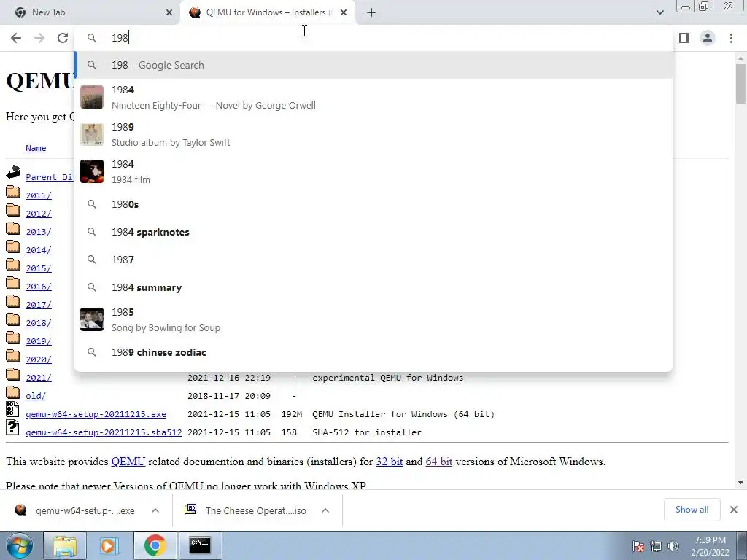Click the forward navigation arrow
The image size is (747, 560).
(x=39, y=38)
